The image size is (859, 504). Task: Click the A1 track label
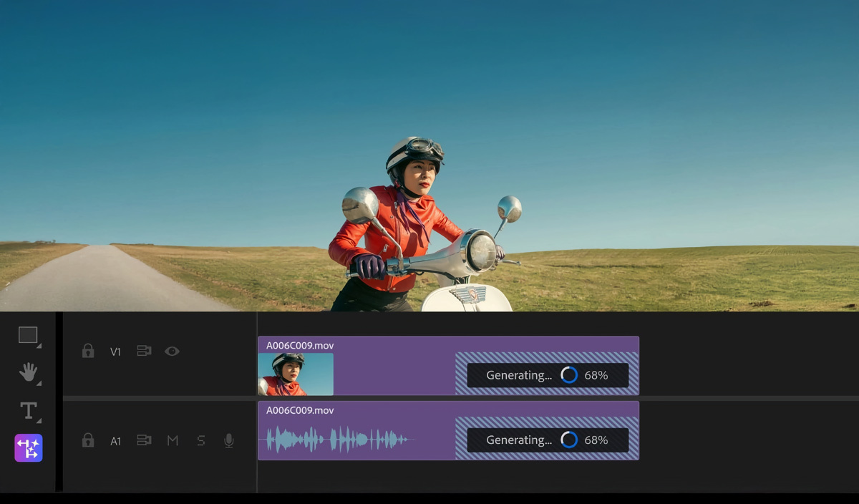116,441
